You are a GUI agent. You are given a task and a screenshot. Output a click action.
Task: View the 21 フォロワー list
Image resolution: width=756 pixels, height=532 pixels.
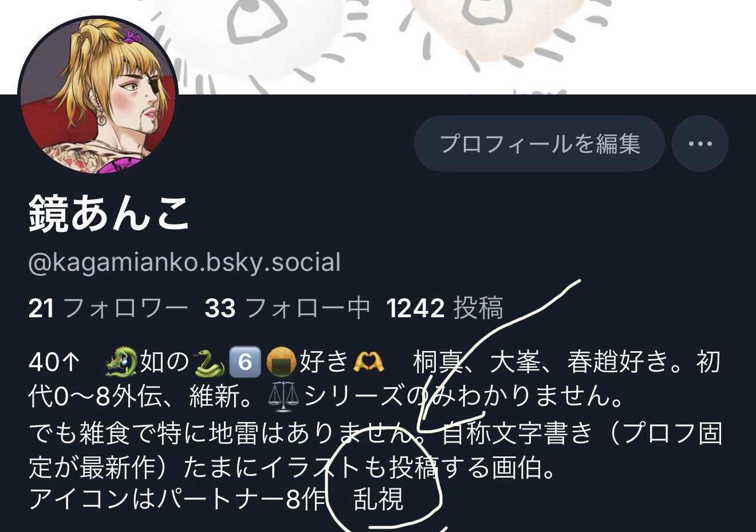(108, 308)
